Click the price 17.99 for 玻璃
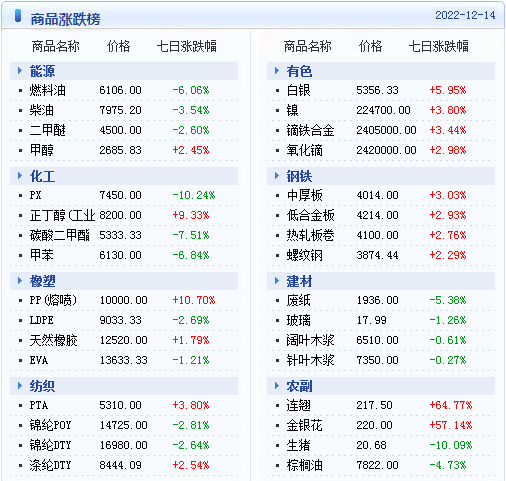Image resolution: width=506 pixels, height=481 pixels. pos(371,320)
